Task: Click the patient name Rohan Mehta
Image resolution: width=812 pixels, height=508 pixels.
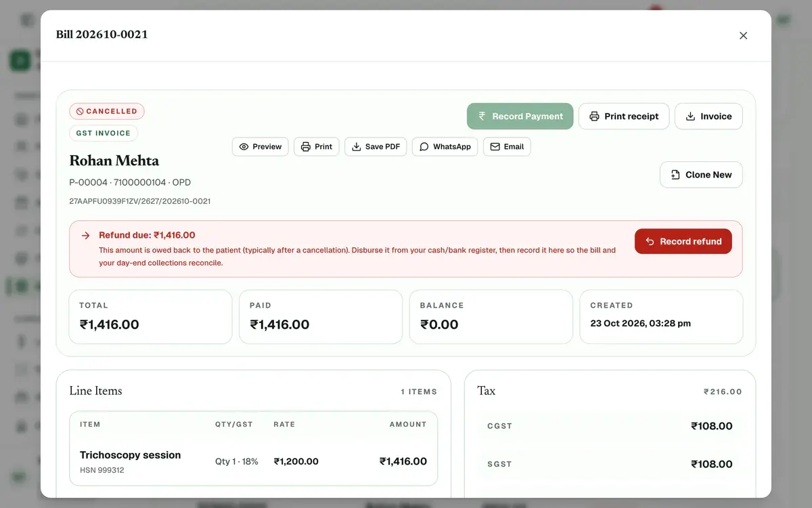Action: tap(114, 161)
